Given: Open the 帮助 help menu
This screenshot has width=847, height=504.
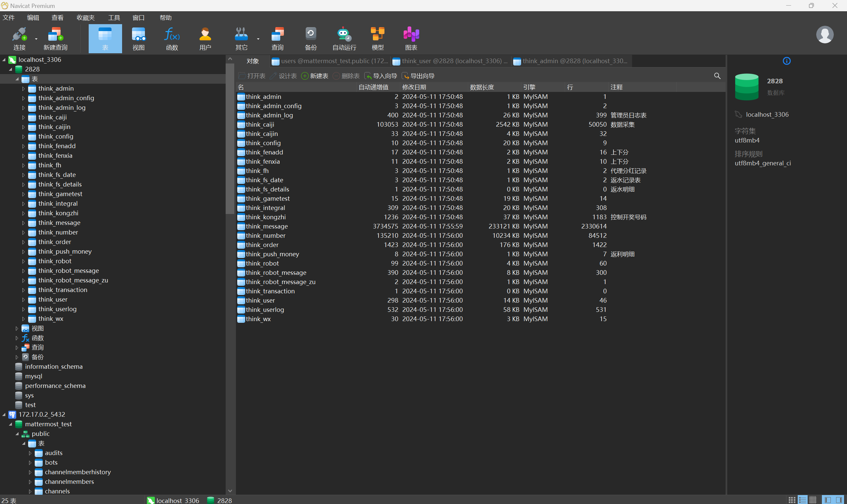Looking at the screenshot, I should [x=165, y=18].
